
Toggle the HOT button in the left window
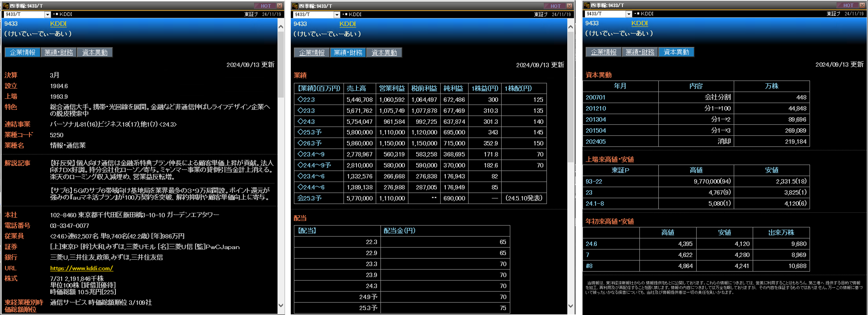pos(266,6)
